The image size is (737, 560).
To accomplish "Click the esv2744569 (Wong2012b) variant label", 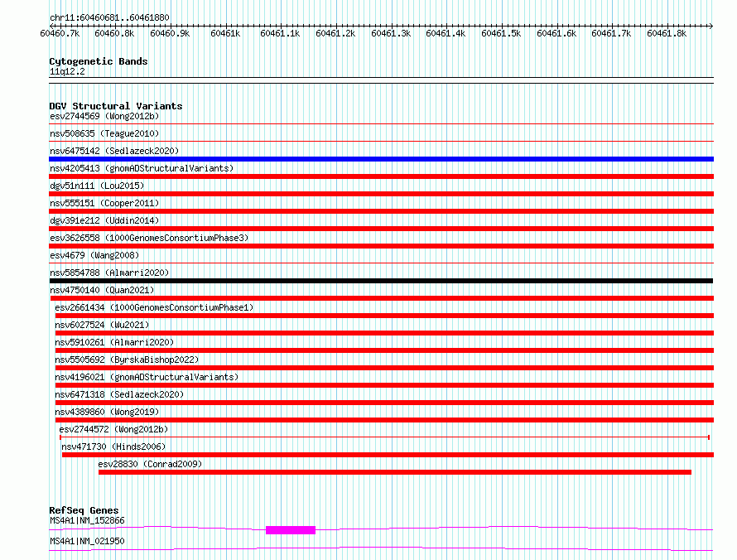I will (x=104, y=116).
